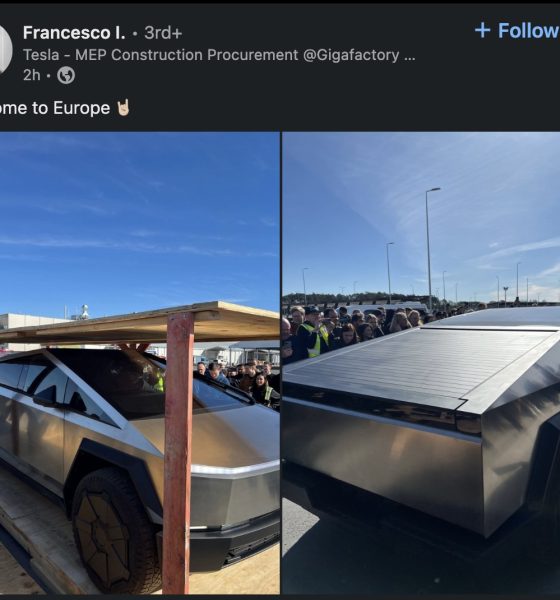
Task: Click the rock-on hand emoji
Action: coord(123,108)
